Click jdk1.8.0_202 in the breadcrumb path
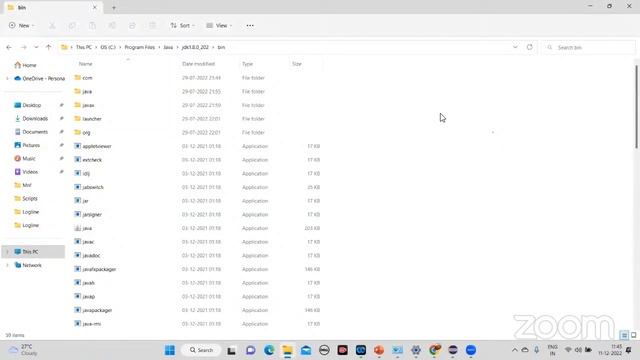The width and height of the screenshot is (640, 360). point(195,47)
